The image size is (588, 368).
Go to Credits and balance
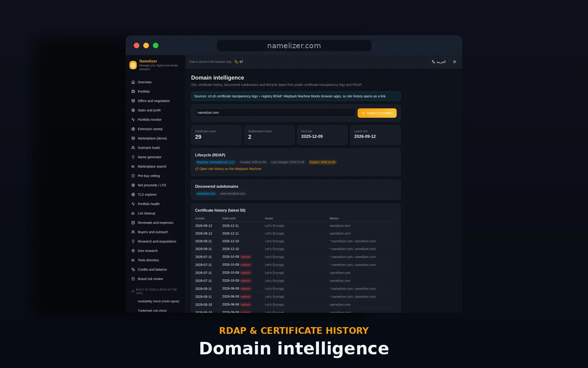coord(152,270)
